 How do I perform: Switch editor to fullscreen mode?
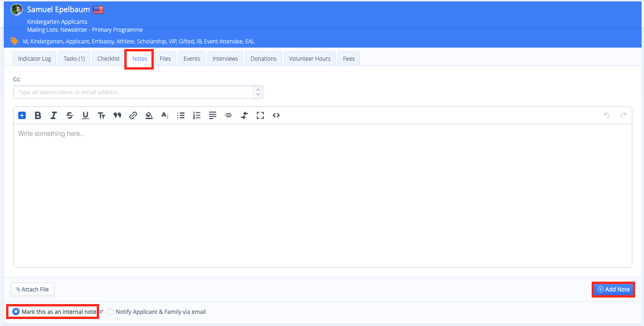260,115
